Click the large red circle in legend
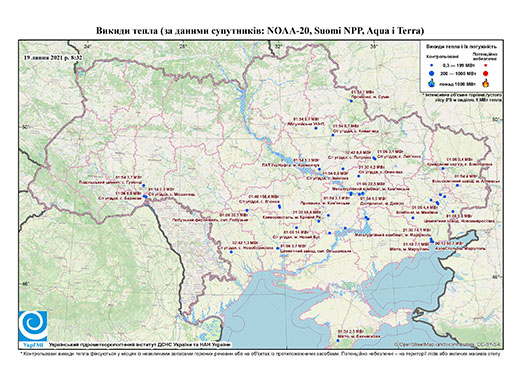The width and height of the screenshot is (520, 368). 485,73
